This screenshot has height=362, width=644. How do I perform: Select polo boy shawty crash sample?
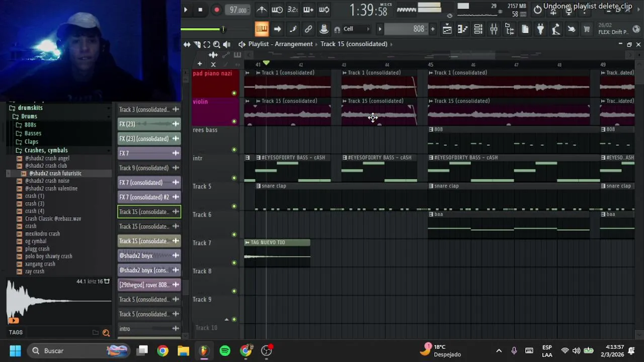coord(49,256)
